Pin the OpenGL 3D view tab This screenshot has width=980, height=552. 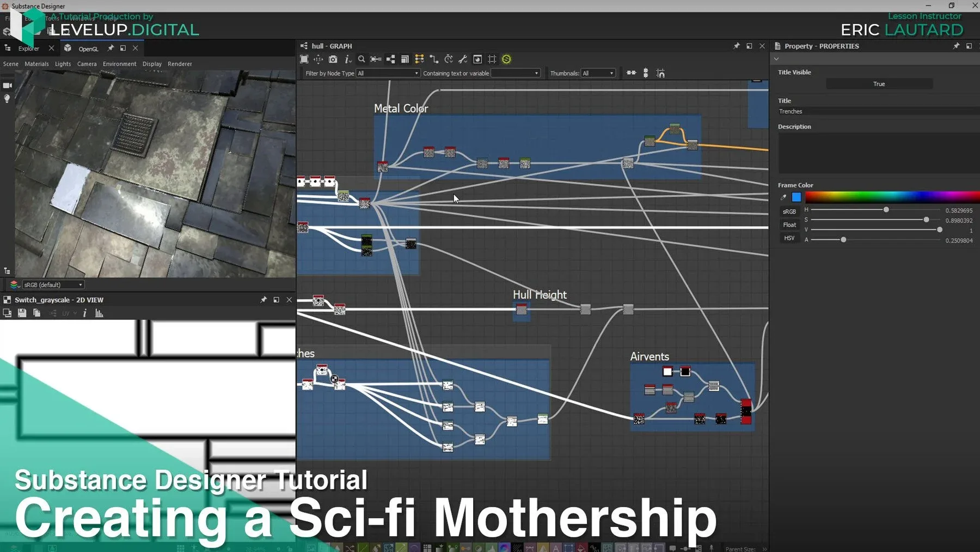(x=111, y=48)
